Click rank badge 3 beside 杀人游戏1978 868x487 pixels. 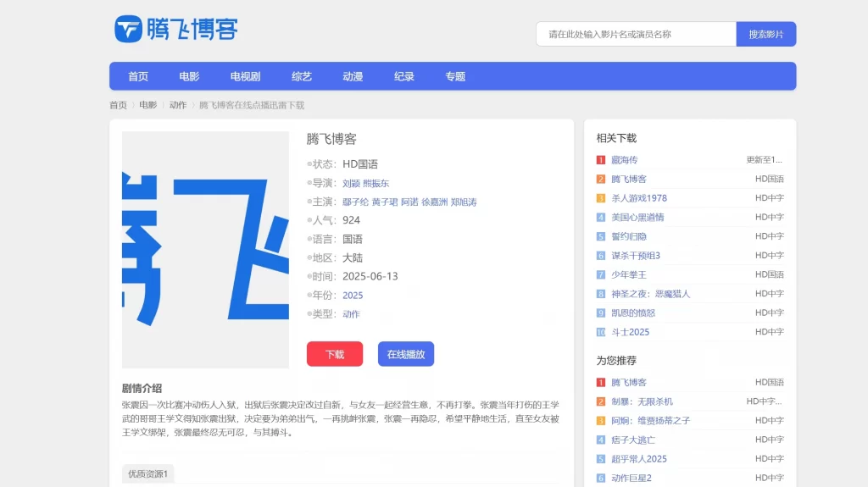[601, 198]
